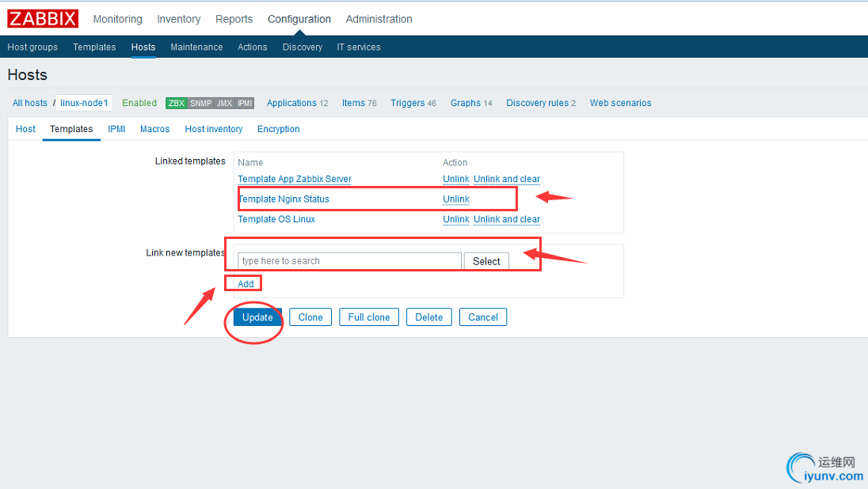
Task: Click the Select button for templates
Action: 486,261
